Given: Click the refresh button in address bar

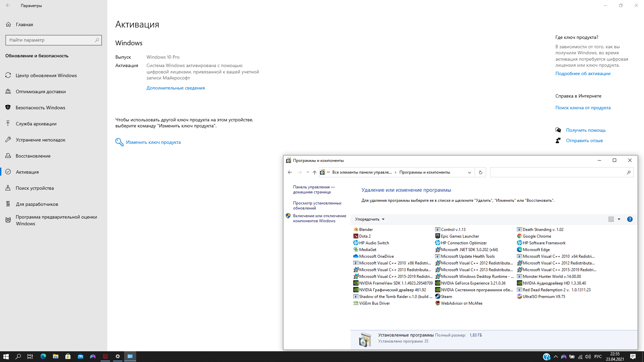Looking at the screenshot, I should [x=481, y=172].
